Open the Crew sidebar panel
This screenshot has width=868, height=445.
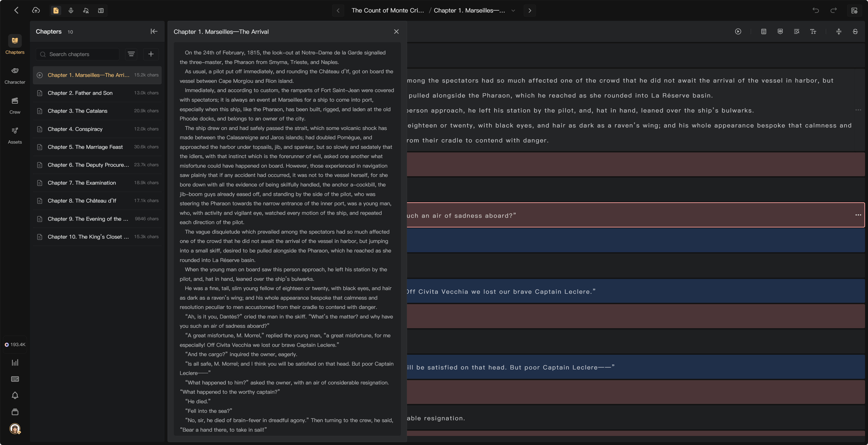point(15,105)
